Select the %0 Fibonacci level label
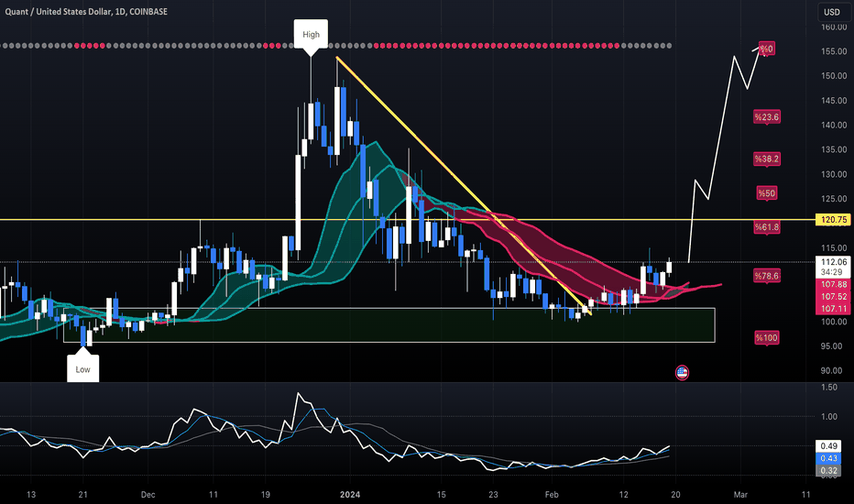The width and height of the screenshot is (854, 504). tap(766, 49)
